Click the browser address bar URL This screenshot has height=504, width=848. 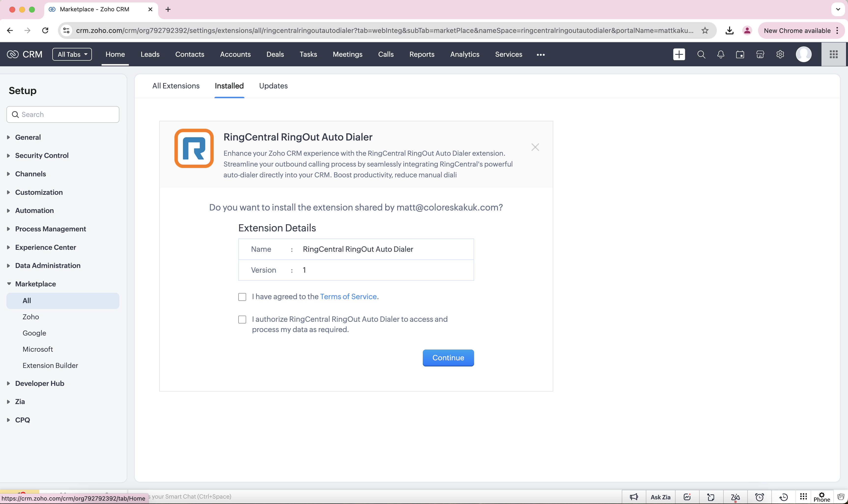coord(384,30)
